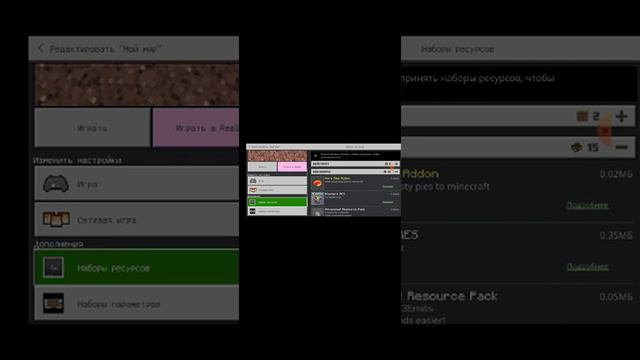Open Подробнее link for the 0.35MB pack
The height and width of the screenshot is (360, 640).
(587, 267)
